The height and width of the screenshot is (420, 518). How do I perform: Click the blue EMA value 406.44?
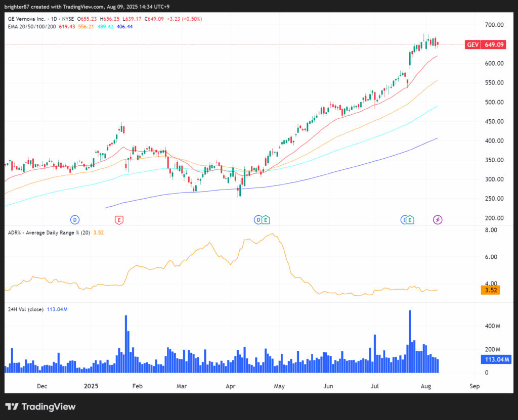pyautogui.click(x=124, y=27)
